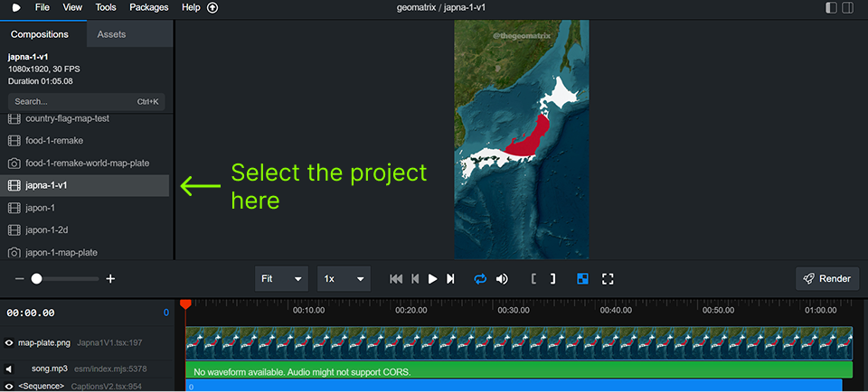This screenshot has width=868, height=392.
Task: Click the 1080x1920, 30 FPS text
Action: pyautogui.click(x=43, y=70)
